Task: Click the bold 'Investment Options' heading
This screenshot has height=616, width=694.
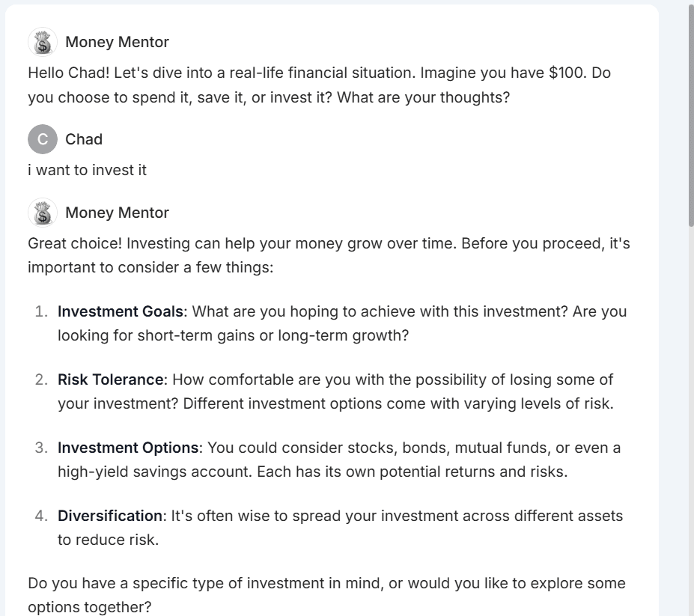Action: click(128, 448)
